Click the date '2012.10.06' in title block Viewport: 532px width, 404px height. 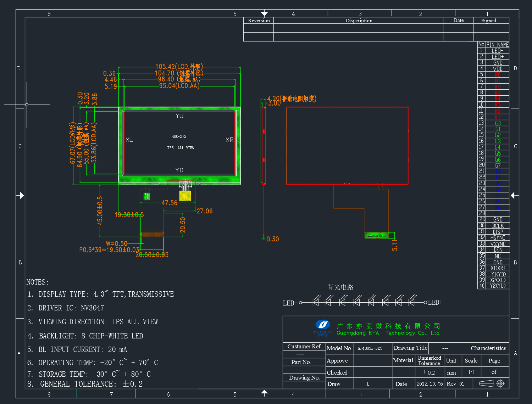click(430, 384)
